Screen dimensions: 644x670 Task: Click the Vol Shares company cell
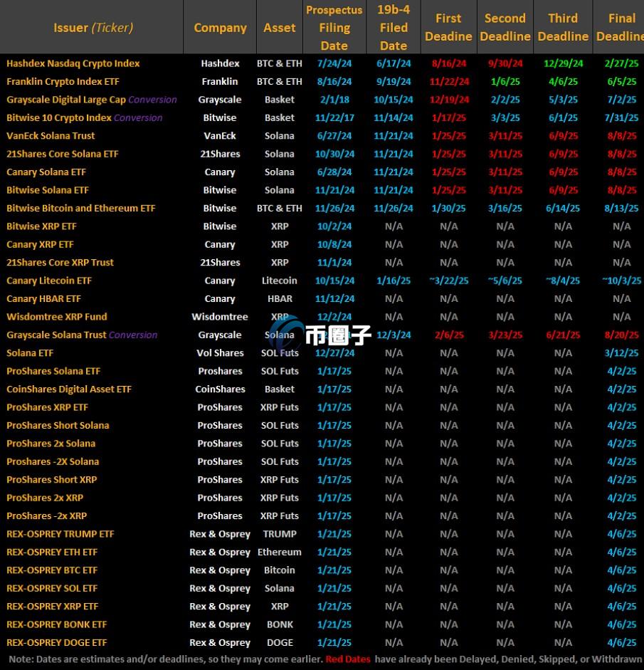click(x=220, y=353)
